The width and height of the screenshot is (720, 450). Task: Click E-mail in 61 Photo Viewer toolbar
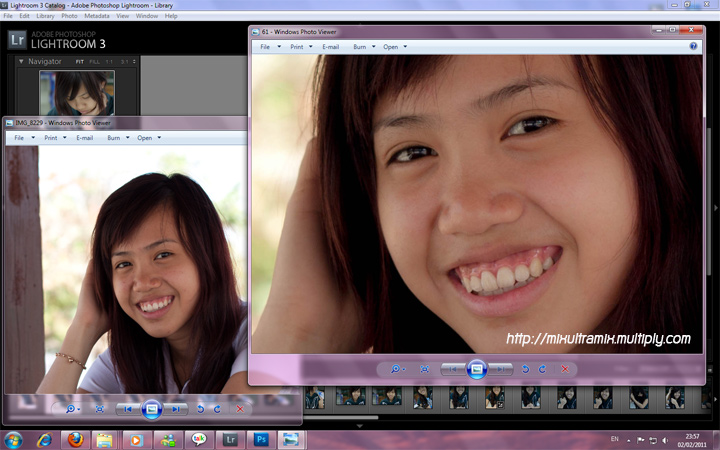pyautogui.click(x=331, y=47)
